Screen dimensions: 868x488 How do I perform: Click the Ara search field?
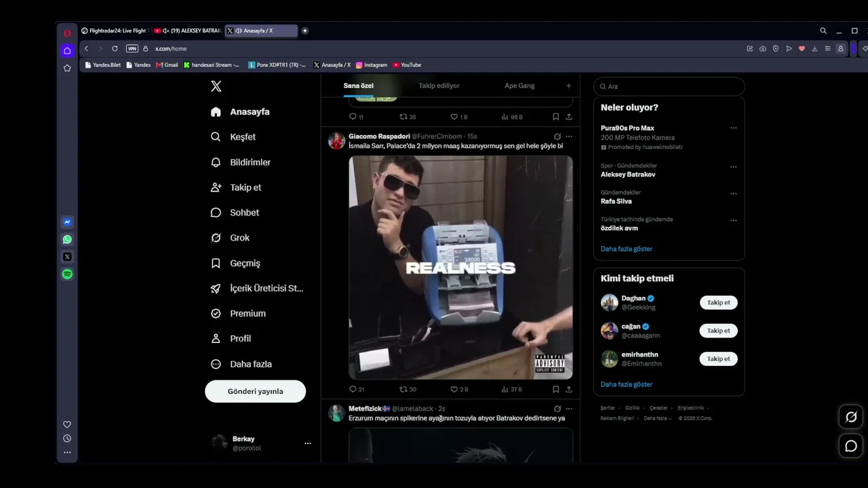click(x=669, y=87)
